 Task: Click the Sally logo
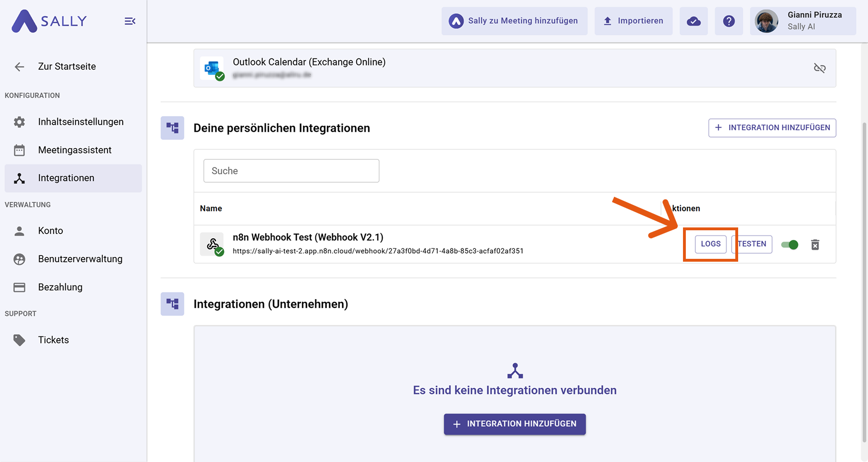click(49, 21)
